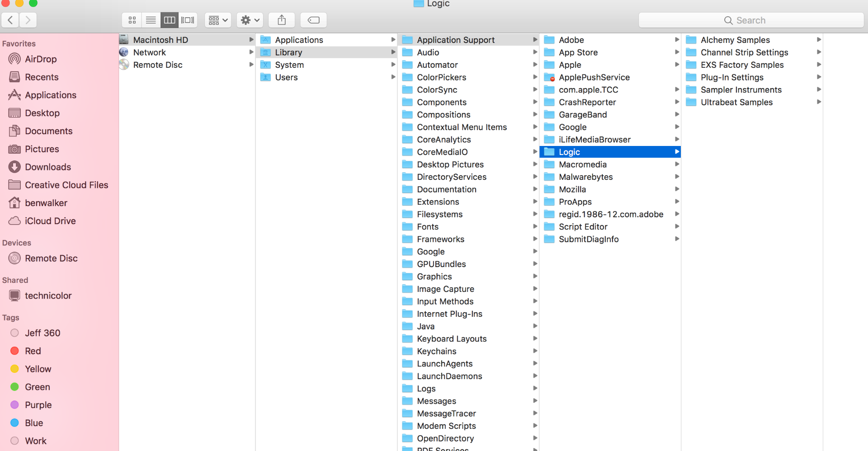Select Macintosh HD drive icon
This screenshot has width=868, height=451.
click(124, 40)
